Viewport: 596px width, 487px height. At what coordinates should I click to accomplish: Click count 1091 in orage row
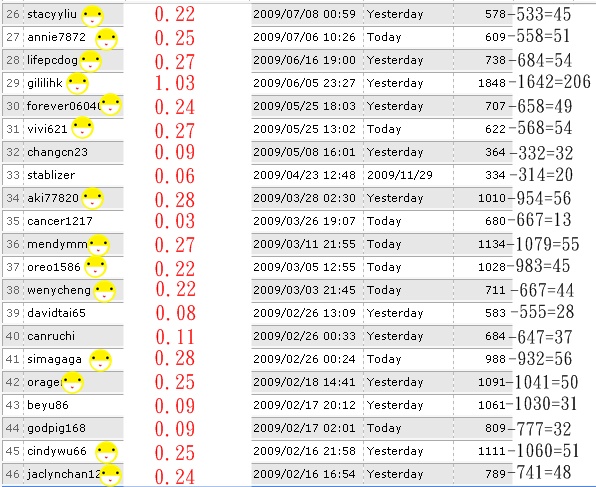492,382
